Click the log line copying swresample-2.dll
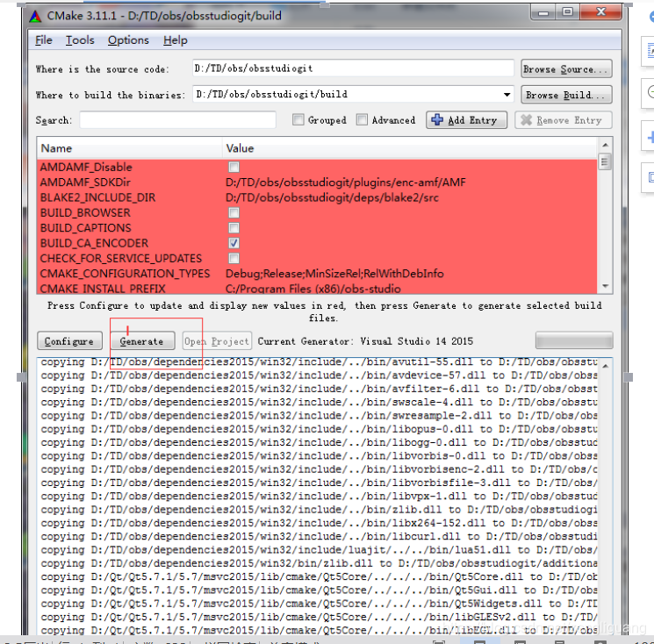 tap(319, 416)
